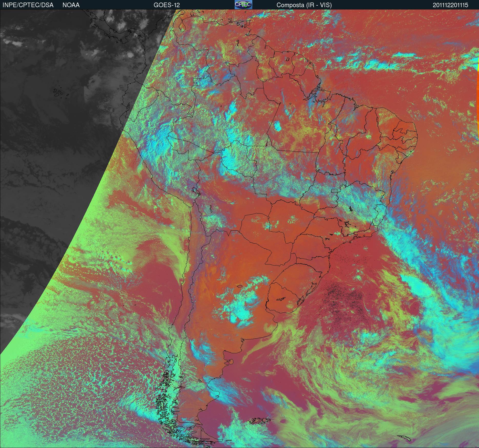Click the 201112201115 timestamp
Image resolution: width=479 pixels, height=448 pixels.
[x=451, y=5]
